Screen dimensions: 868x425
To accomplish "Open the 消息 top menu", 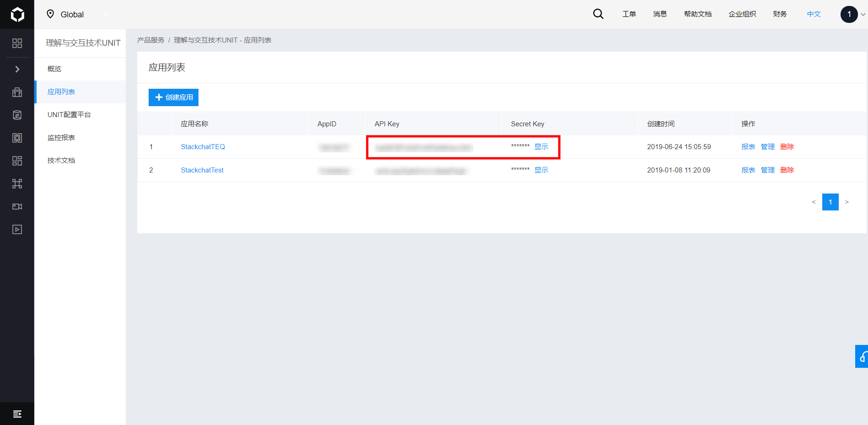I will pos(660,14).
